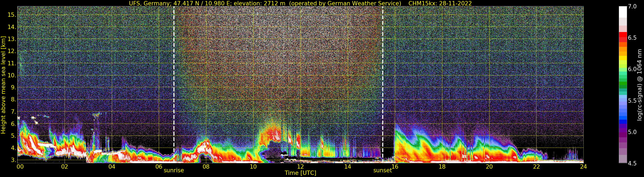Click the time axis tick "24"
This screenshot has height=177, width=644.
[583, 166]
